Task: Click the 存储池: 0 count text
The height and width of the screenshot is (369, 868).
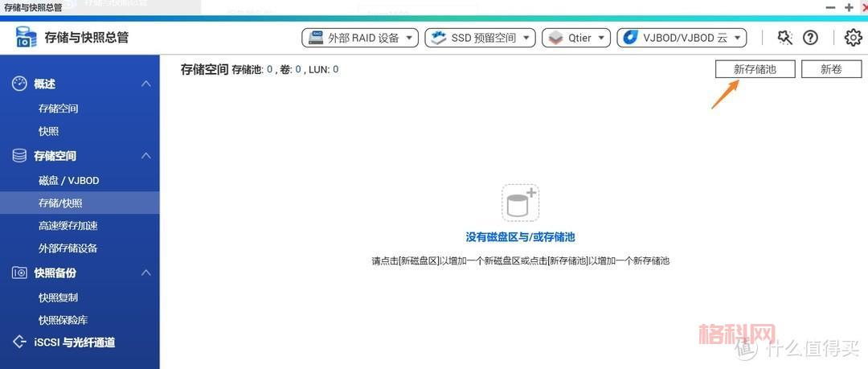Action: 252,70
